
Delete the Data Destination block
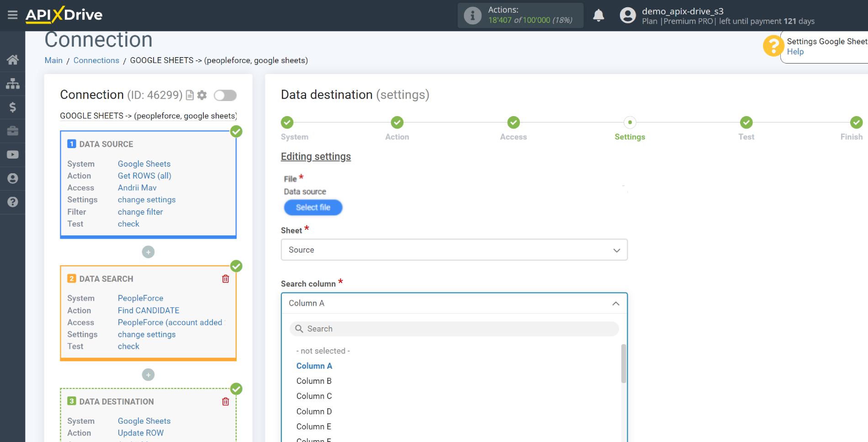(226, 402)
